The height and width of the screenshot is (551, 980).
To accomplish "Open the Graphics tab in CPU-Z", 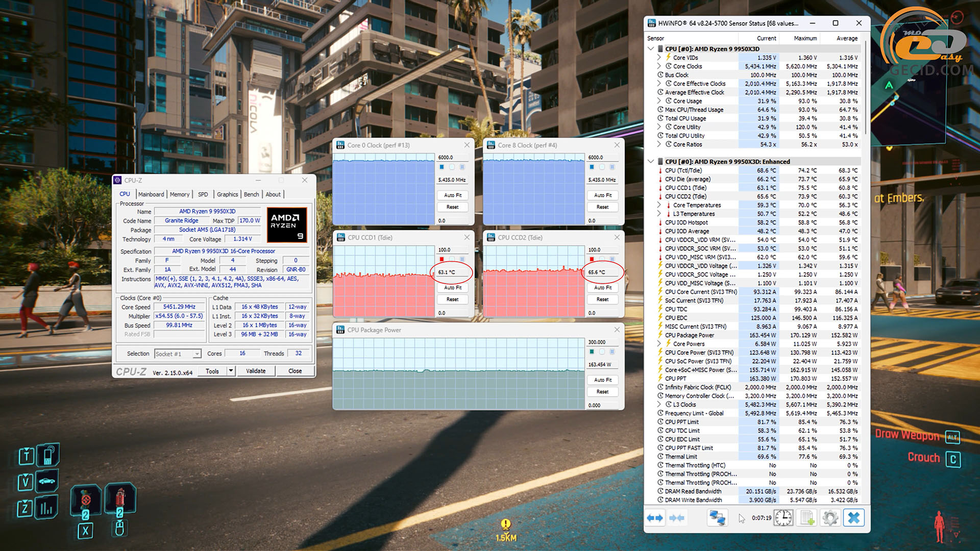I will tap(228, 194).
